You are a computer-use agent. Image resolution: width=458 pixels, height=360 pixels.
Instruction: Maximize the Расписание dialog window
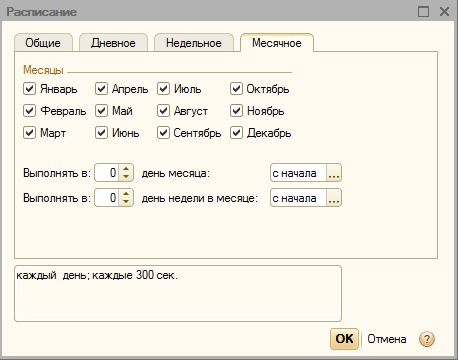point(423,12)
